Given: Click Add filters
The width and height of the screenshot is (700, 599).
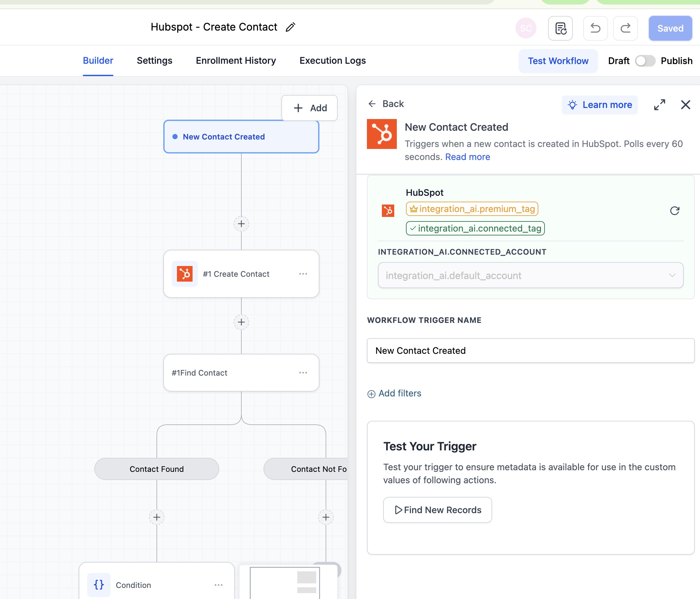Looking at the screenshot, I should pyautogui.click(x=394, y=393).
